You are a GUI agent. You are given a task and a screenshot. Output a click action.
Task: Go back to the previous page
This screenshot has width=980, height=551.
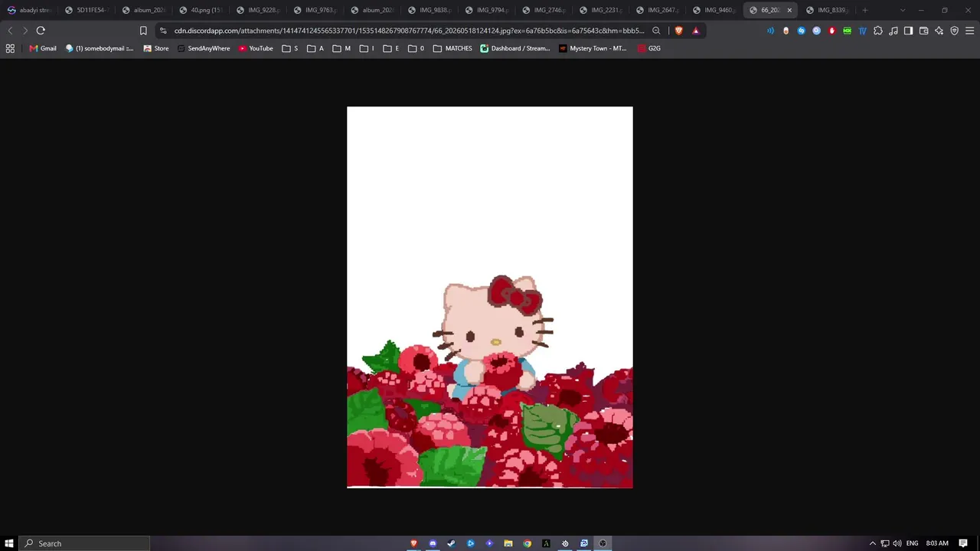pos(10,31)
